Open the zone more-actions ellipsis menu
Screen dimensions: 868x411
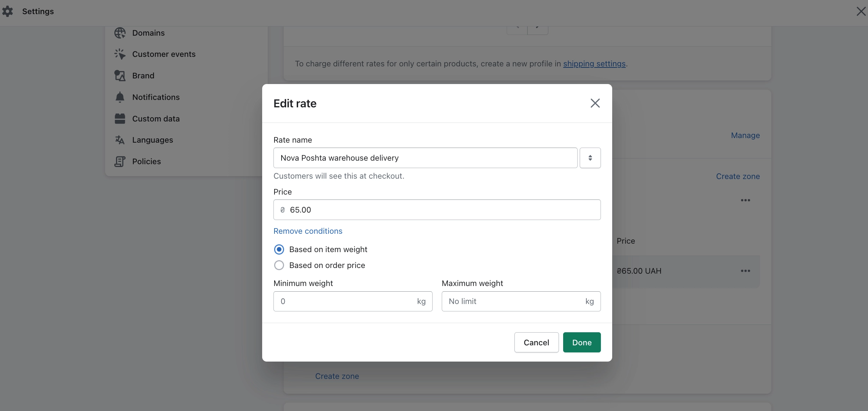pyautogui.click(x=746, y=200)
